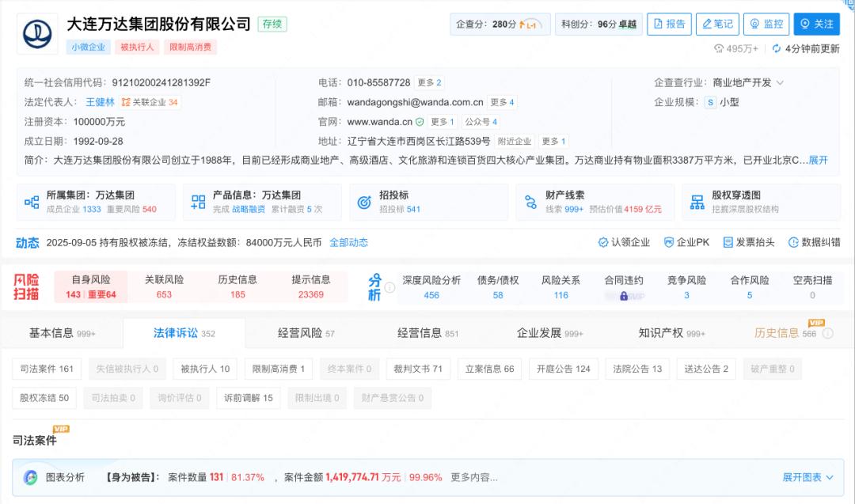Select 法院公告 13 filter

[x=637, y=369]
